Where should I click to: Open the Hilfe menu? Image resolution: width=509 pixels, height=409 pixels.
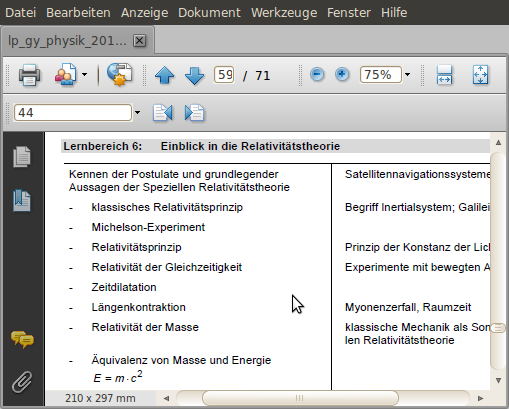tap(394, 13)
